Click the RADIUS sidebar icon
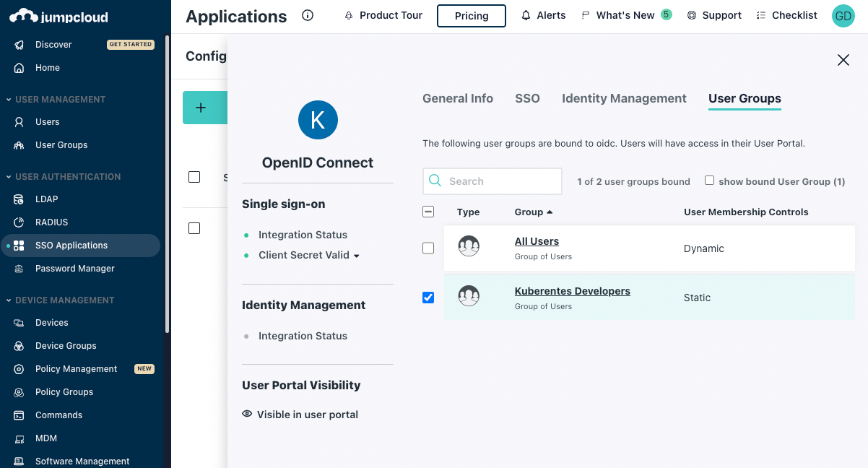 [x=19, y=222]
